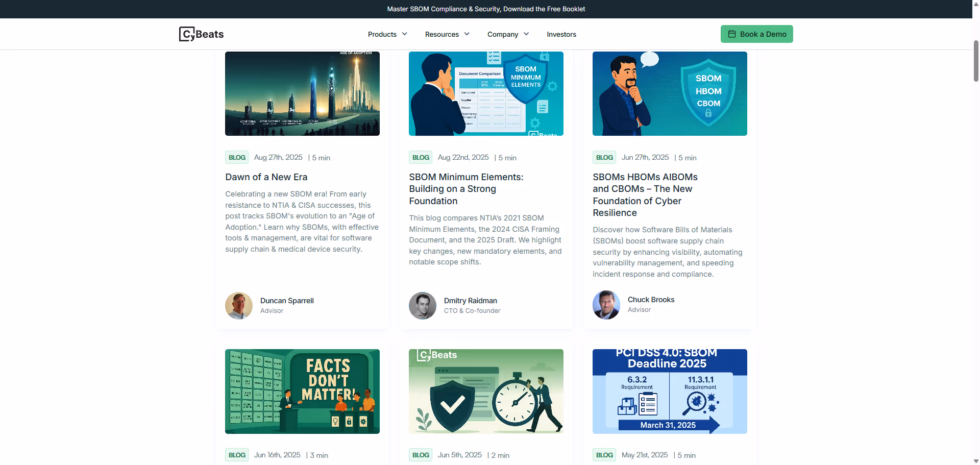Image resolution: width=980 pixels, height=465 pixels.
Task: Click the May 21st, 2025 date
Action: 645,455
